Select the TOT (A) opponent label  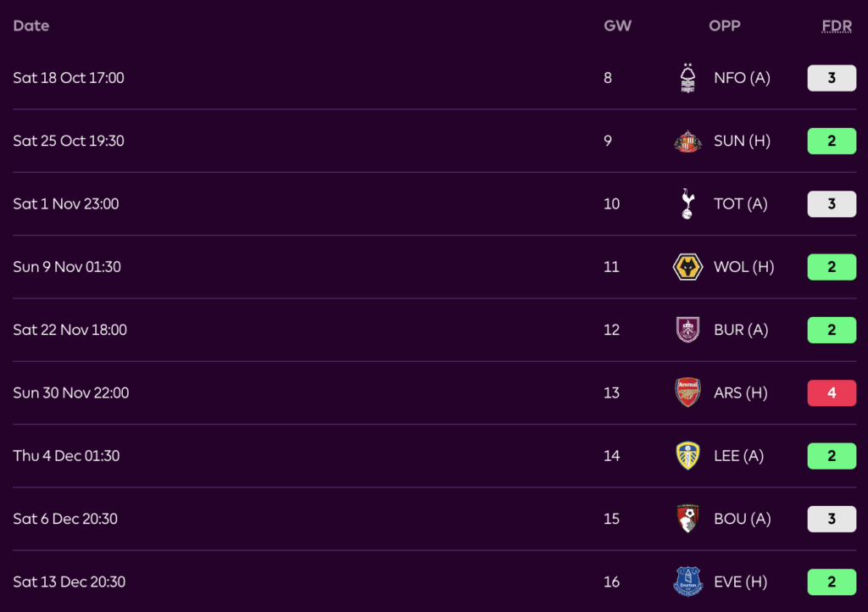[741, 203]
